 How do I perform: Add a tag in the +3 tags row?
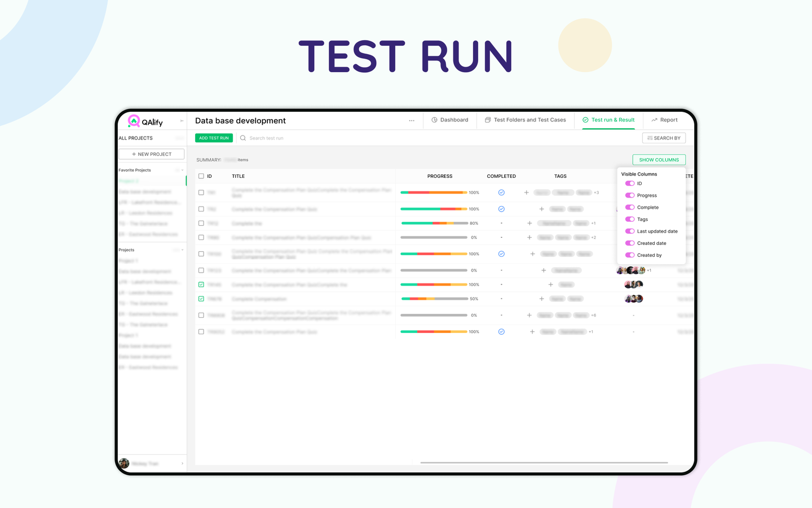pos(526,192)
